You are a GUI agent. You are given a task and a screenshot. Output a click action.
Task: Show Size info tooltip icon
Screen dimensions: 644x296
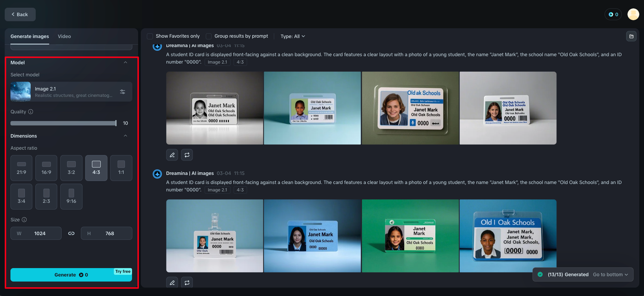pos(24,220)
